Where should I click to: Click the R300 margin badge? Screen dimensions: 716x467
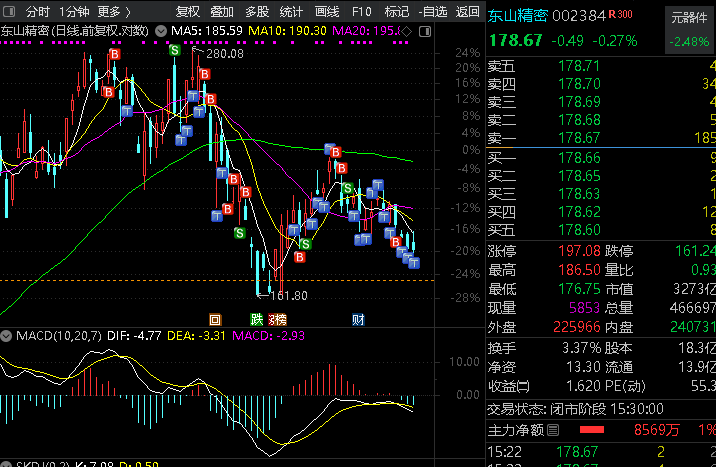coord(621,15)
